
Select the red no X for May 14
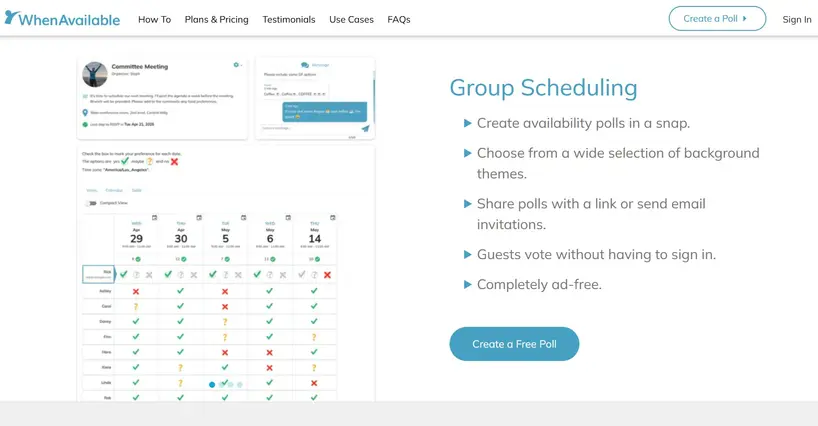pos(328,275)
